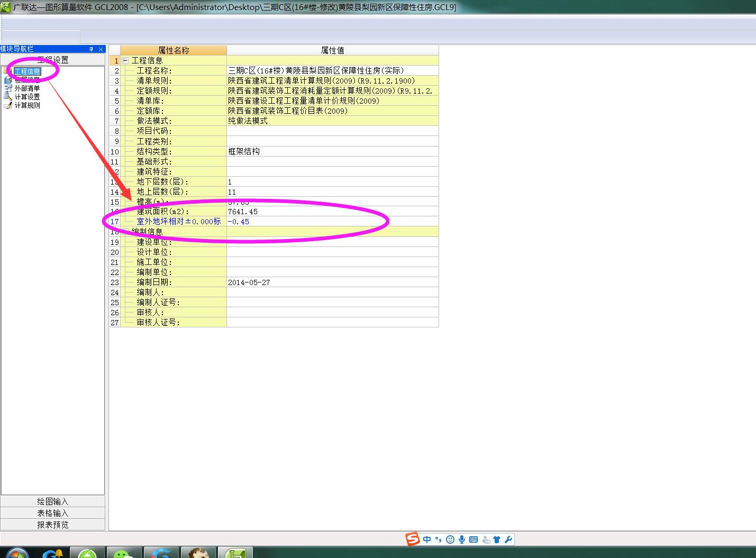Click the 做法模式 property name cell
The image size is (756, 558).
(x=174, y=121)
